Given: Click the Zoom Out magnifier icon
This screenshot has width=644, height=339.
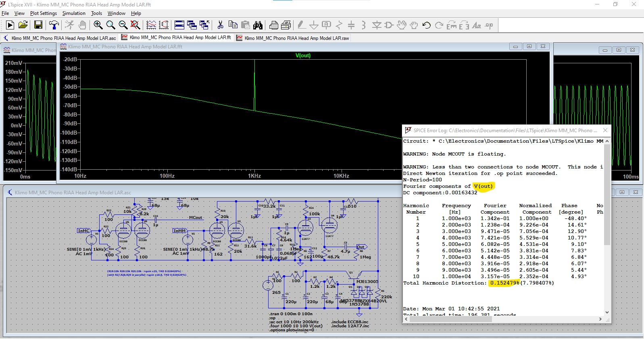Looking at the screenshot, I should click(x=123, y=25).
